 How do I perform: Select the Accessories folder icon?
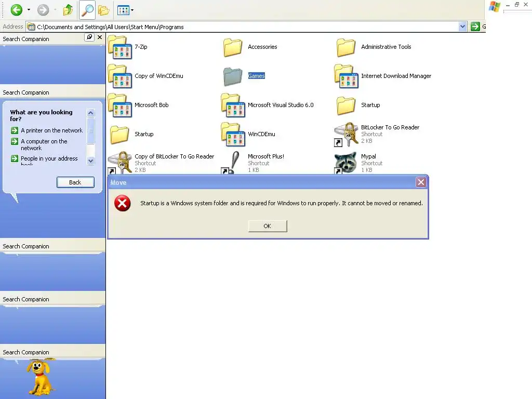point(233,47)
